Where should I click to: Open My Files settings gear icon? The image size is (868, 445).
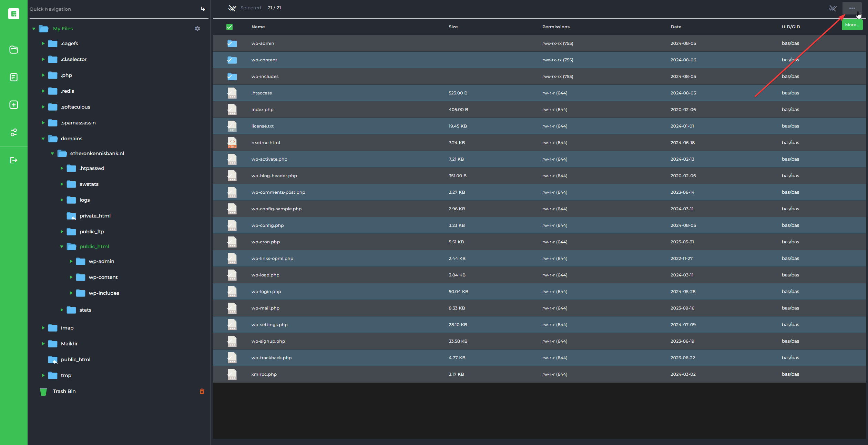coord(197,29)
